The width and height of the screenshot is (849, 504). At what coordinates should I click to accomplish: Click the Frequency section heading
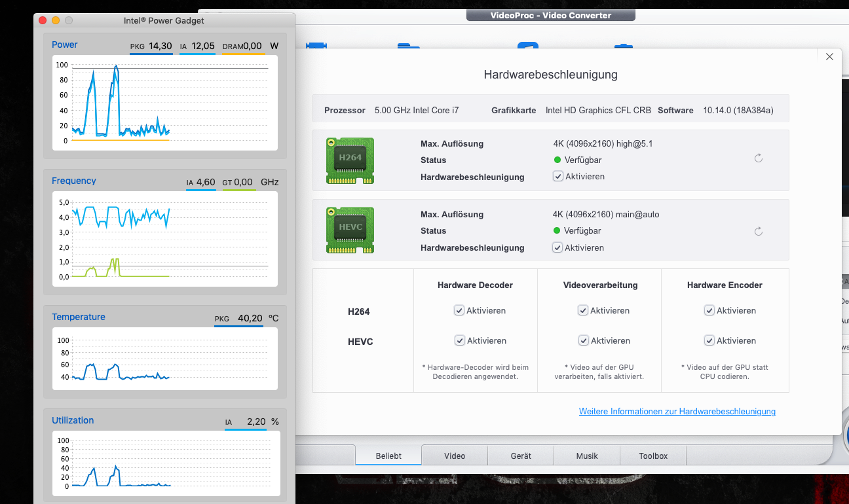(74, 181)
